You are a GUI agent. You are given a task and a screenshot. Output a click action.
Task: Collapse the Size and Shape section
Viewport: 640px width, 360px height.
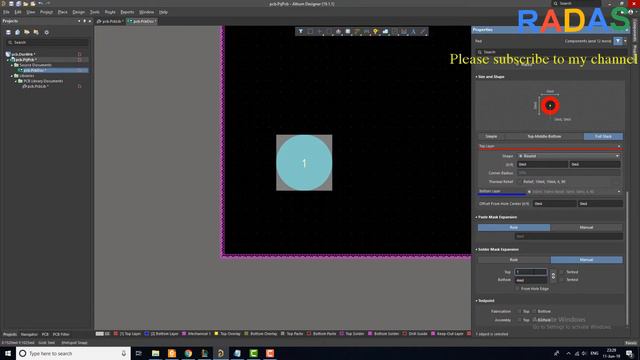click(x=476, y=77)
